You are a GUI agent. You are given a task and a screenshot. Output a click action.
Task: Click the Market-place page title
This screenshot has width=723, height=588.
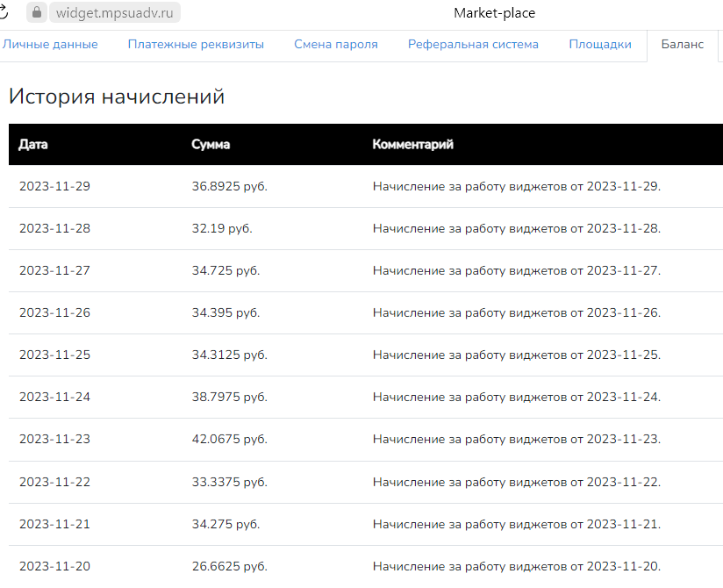[494, 13]
